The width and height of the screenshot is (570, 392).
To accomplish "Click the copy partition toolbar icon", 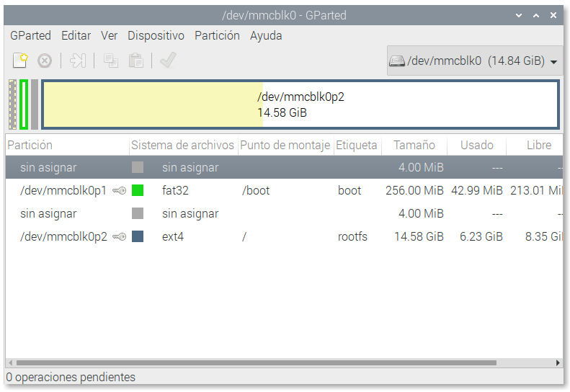I will point(110,61).
